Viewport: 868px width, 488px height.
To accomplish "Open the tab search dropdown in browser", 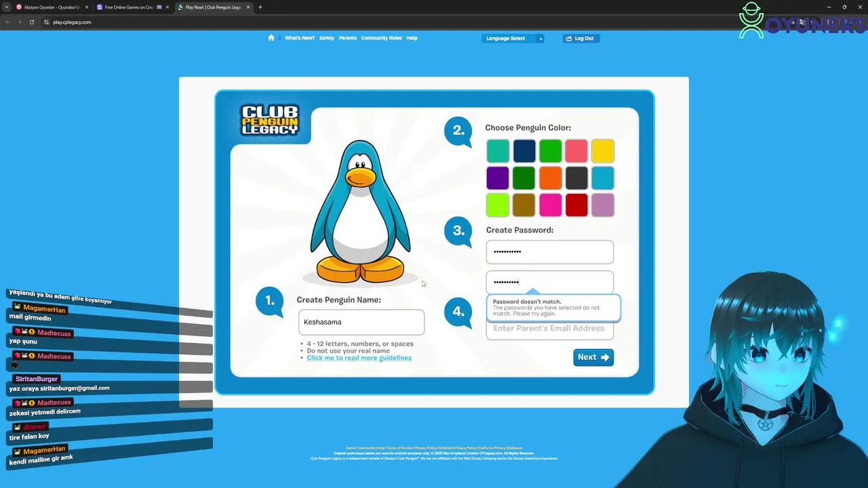I will point(7,7).
